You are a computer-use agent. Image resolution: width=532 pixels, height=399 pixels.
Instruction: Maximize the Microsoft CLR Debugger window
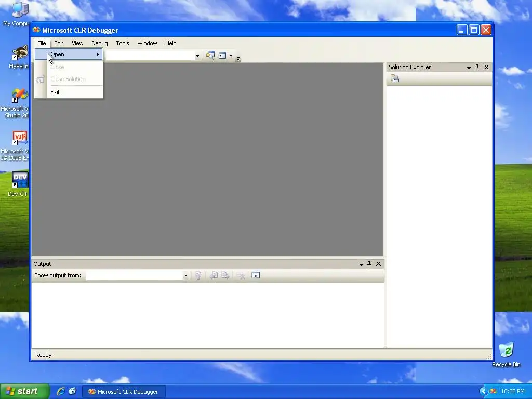[474, 30]
